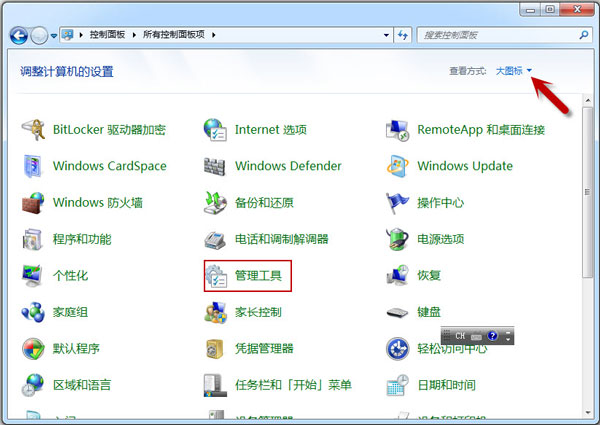
Task: Click the scrollbar up arrow
Action: click(588, 100)
